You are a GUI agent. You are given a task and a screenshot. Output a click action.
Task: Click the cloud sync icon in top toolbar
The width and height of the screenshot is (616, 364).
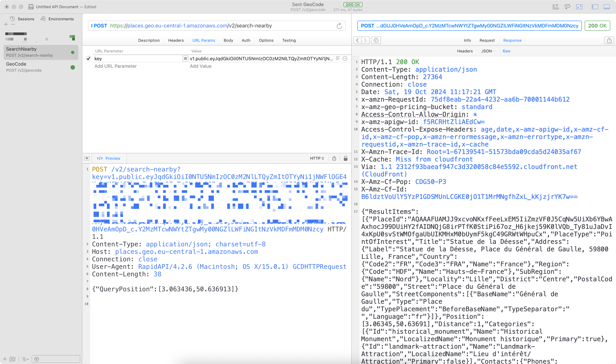click(567, 7)
